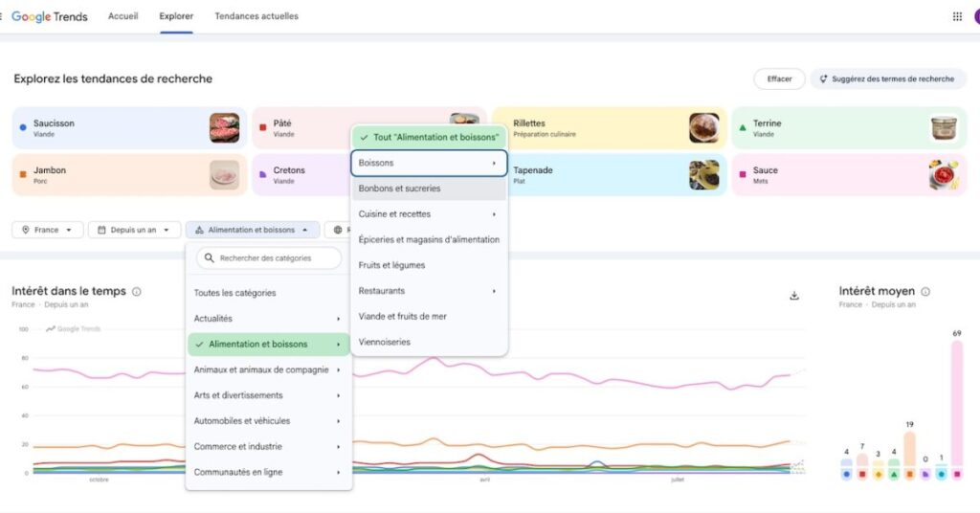Viewport: 980px width, 513px height.
Task: Expand the Communautés en ligne category
Action: [269, 473]
